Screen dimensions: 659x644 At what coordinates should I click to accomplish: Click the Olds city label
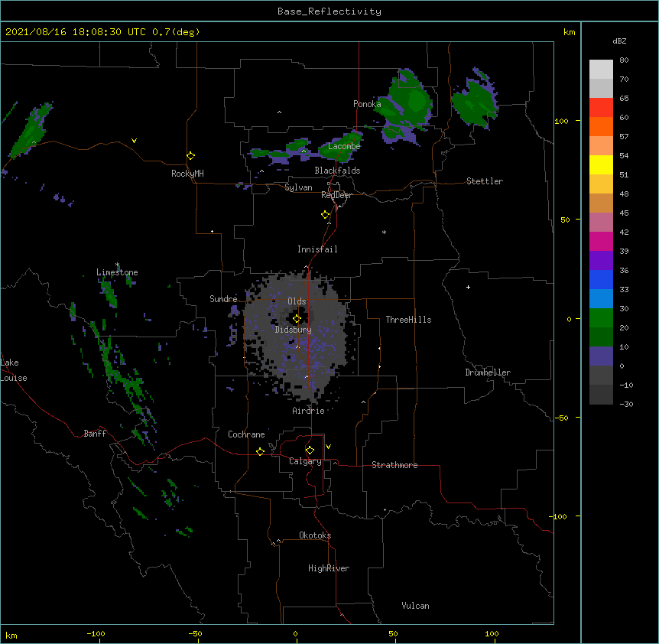(297, 301)
